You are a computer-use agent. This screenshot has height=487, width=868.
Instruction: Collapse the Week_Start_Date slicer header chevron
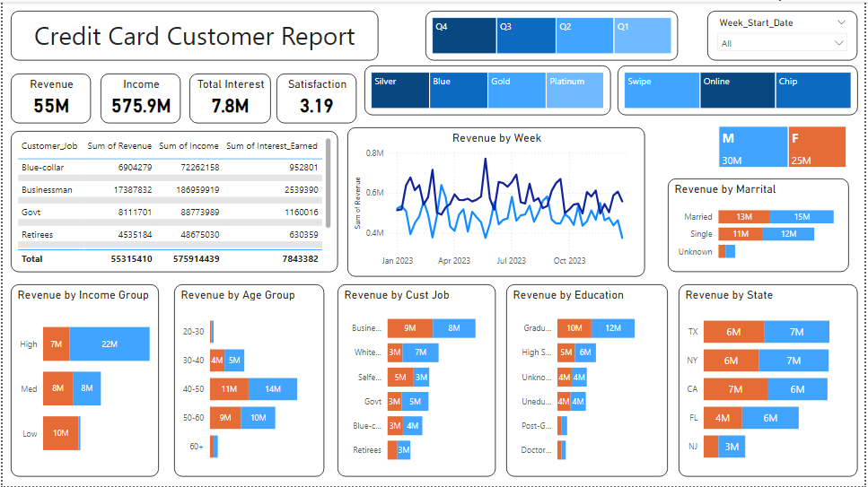tap(841, 22)
